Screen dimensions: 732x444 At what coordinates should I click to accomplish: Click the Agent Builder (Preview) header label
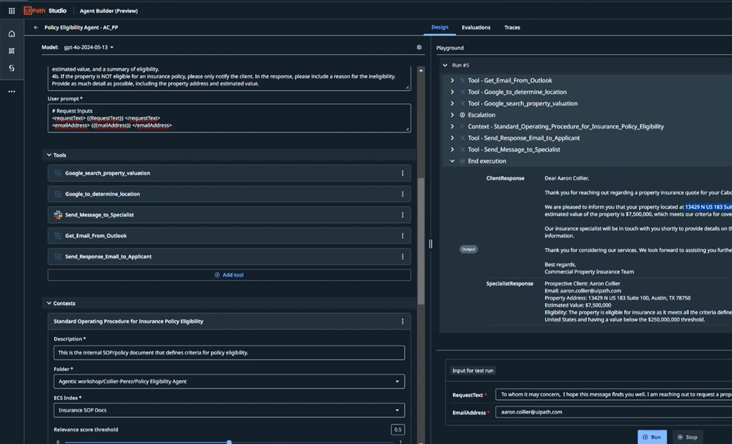tap(109, 11)
